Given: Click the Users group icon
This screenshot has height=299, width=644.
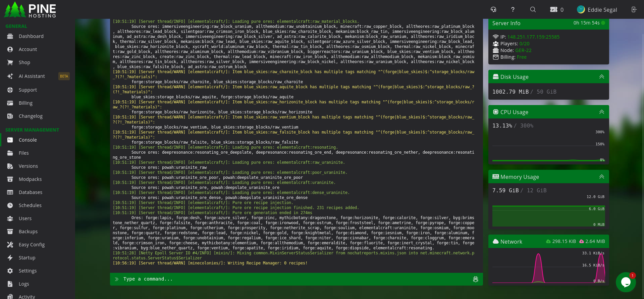Looking at the screenshot, I should coord(10,218).
